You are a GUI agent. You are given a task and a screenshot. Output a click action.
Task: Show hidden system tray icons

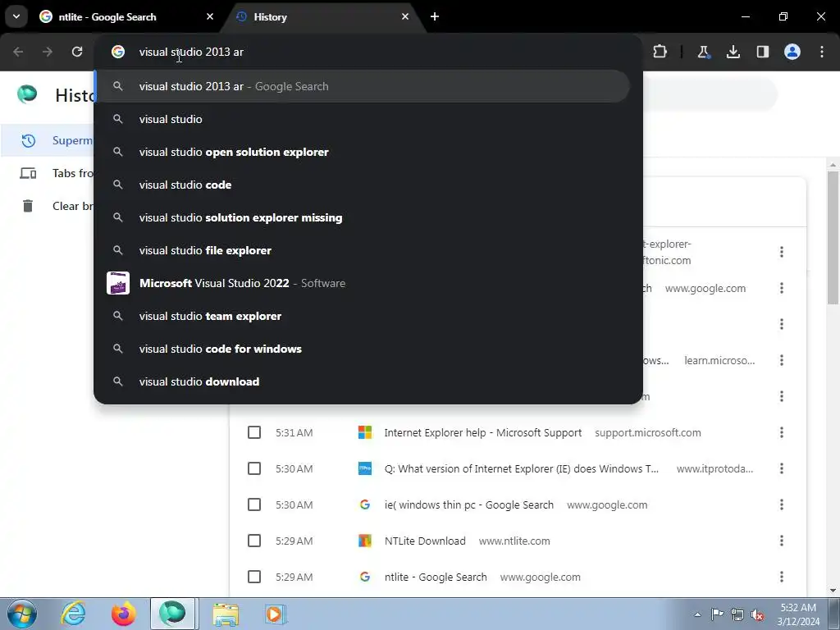pos(697,614)
